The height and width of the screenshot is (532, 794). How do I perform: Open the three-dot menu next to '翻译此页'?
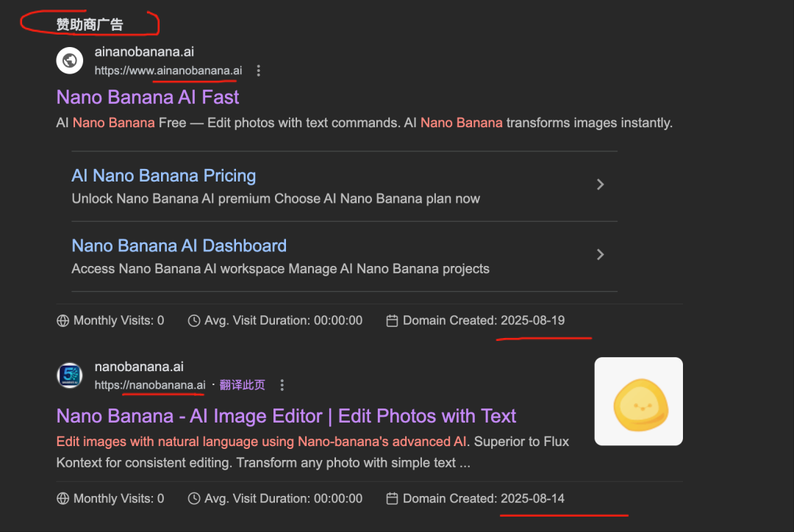[282, 385]
